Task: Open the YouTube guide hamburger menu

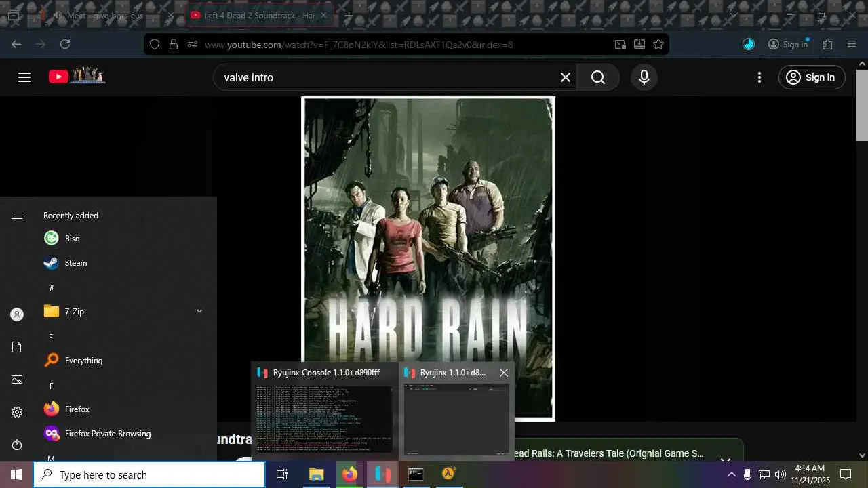Action: tap(24, 77)
